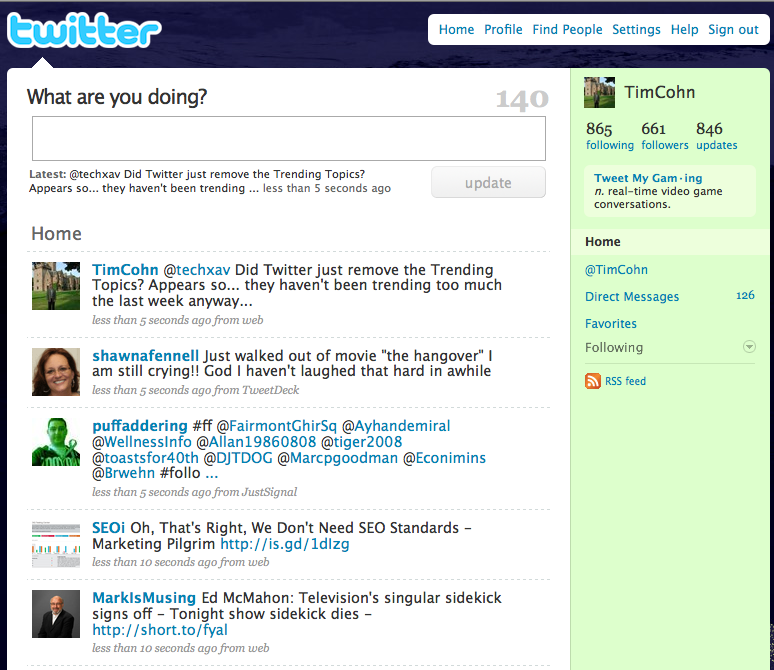Click the Sign out link
Screen dimensions: 774x670
coord(733,30)
